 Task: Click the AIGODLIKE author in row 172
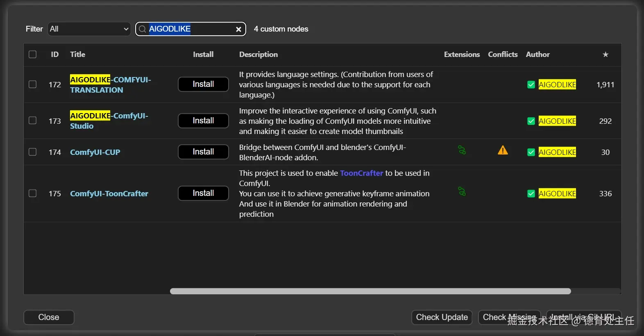pyautogui.click(x=557, y=85)
